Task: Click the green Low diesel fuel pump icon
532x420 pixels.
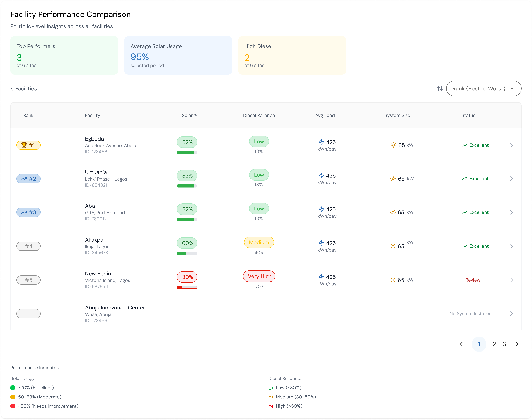Action: tap(270, 388)
